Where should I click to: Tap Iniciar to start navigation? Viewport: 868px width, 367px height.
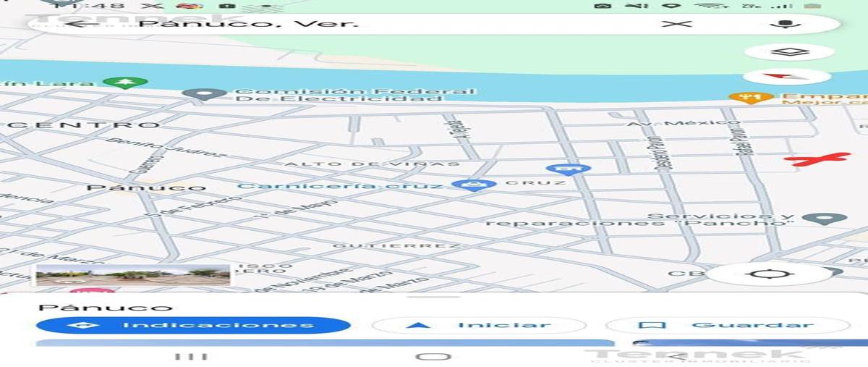(480, 325)
